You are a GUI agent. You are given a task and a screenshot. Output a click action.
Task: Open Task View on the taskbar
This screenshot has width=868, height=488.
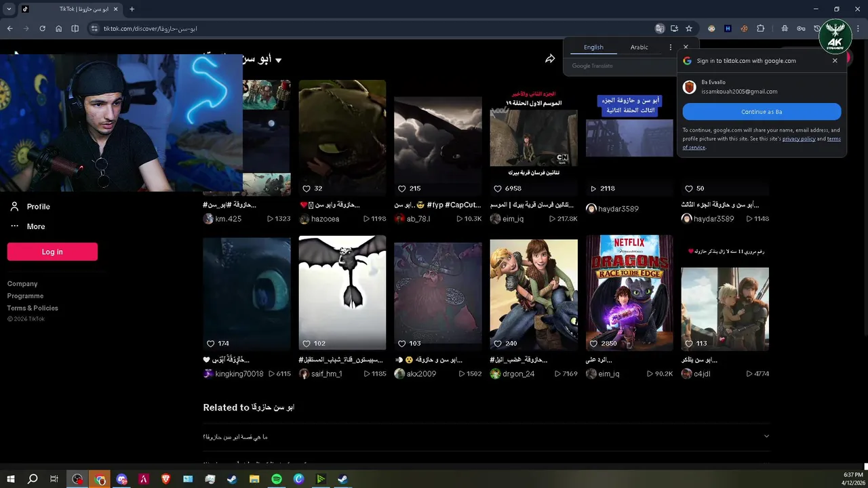54,479
